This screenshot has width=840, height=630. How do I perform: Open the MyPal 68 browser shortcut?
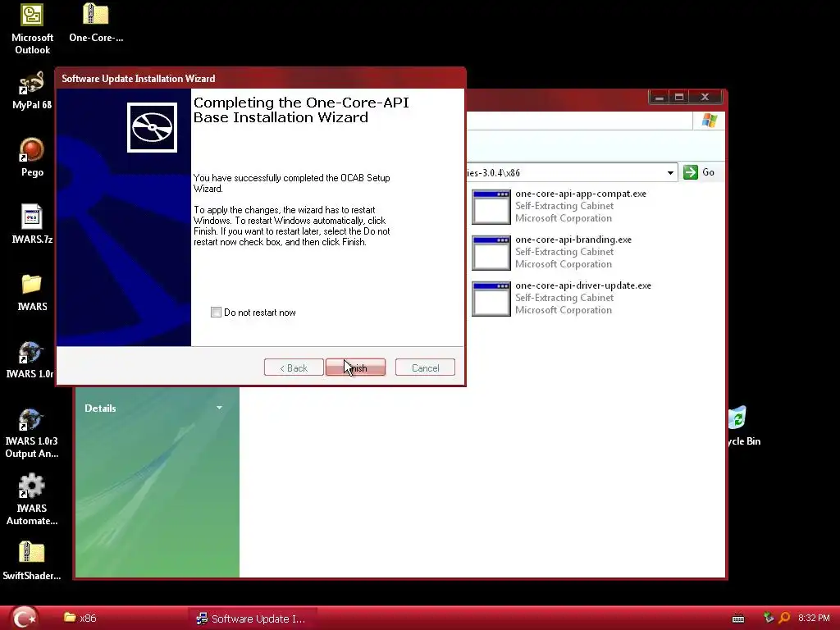(32, 83)
